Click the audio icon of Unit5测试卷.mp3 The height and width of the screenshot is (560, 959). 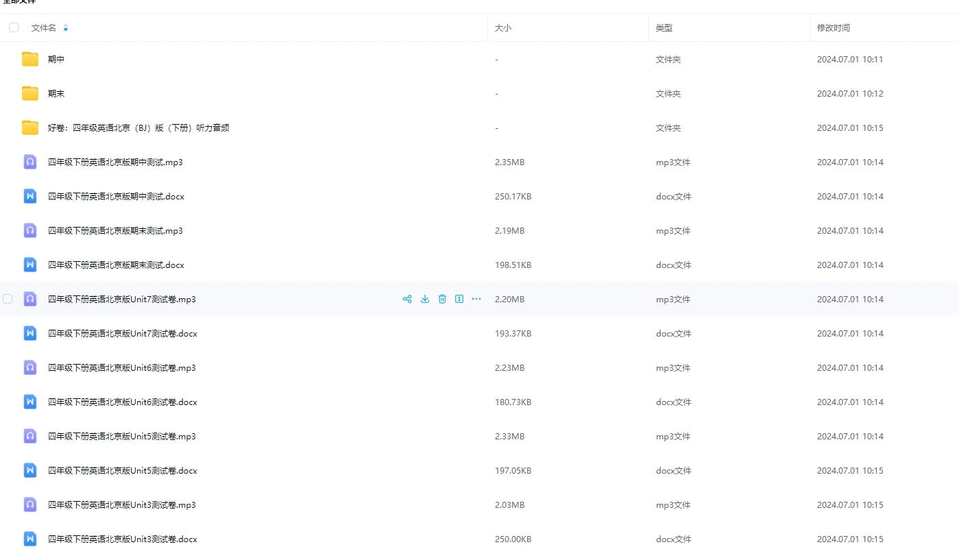(30, 436)
